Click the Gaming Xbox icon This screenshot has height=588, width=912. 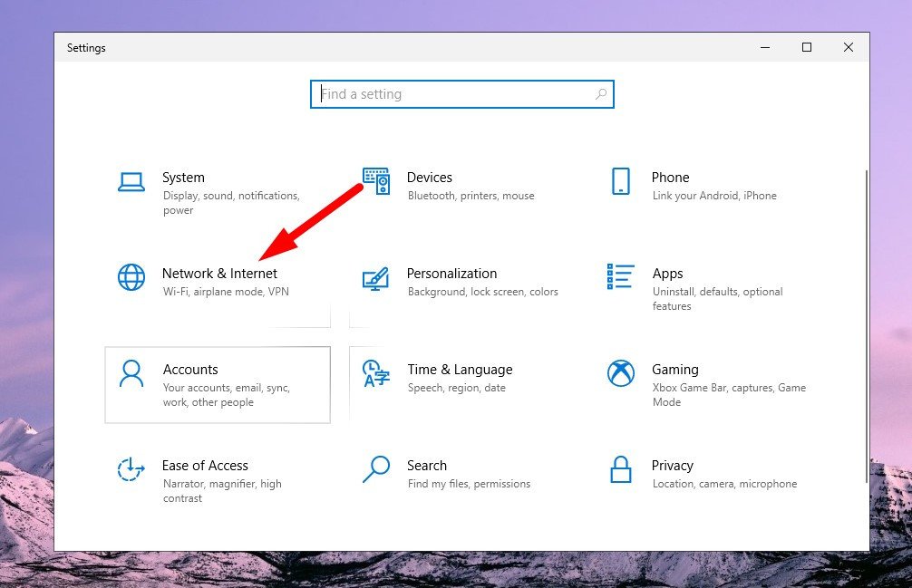coord(621,373)
